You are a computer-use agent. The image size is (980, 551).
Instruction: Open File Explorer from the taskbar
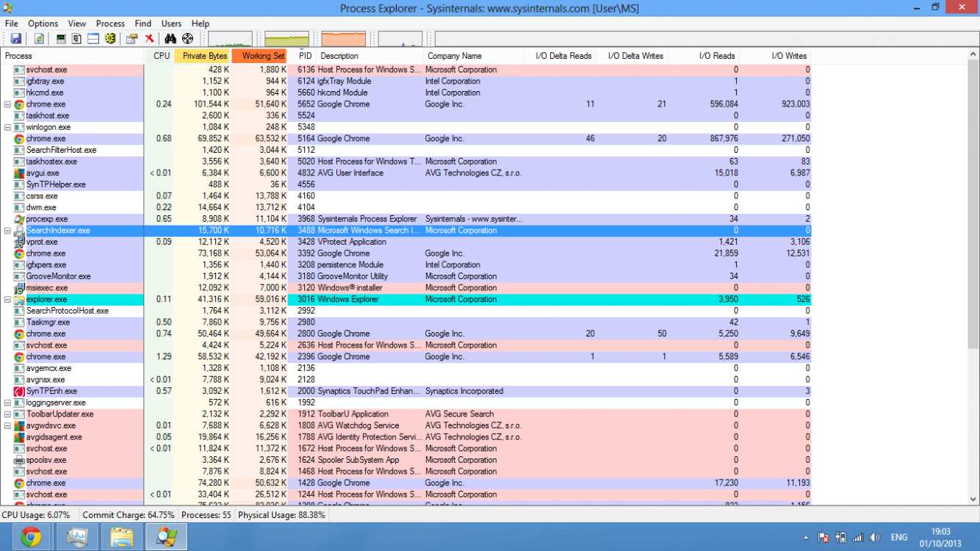122,537
